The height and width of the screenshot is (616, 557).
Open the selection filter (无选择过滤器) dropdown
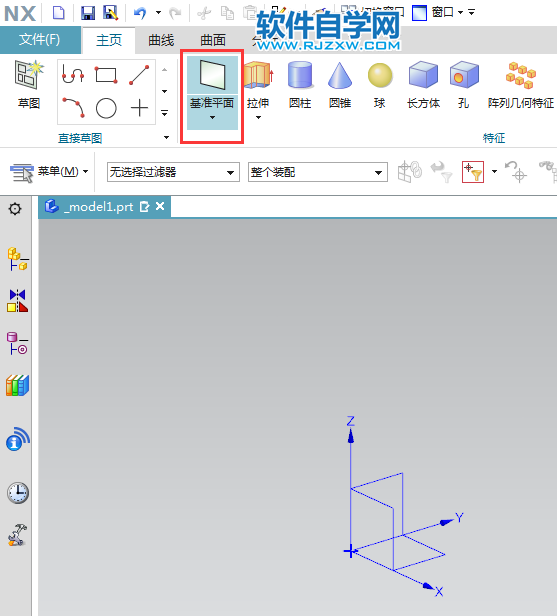(x=173, y=172)
